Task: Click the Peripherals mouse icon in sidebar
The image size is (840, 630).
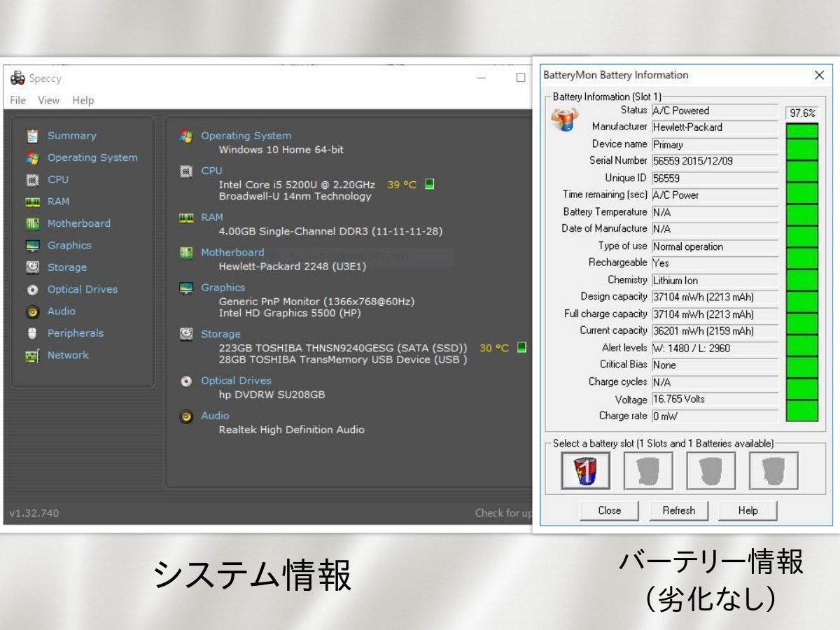Action: point(32,333)
